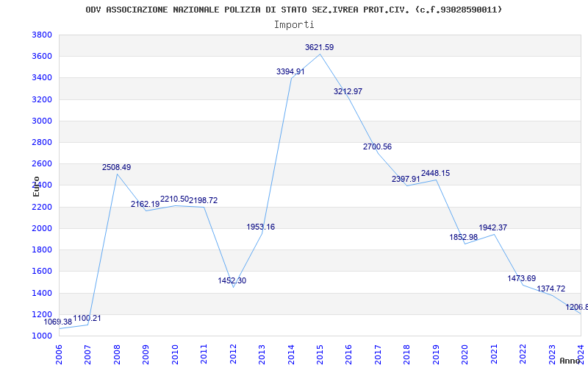Click the chart title ODV ASSOCIAZIONE NAZIONALE POLIZIA
This screenshot has width=588, height=368.
click(x=293, y=10)
